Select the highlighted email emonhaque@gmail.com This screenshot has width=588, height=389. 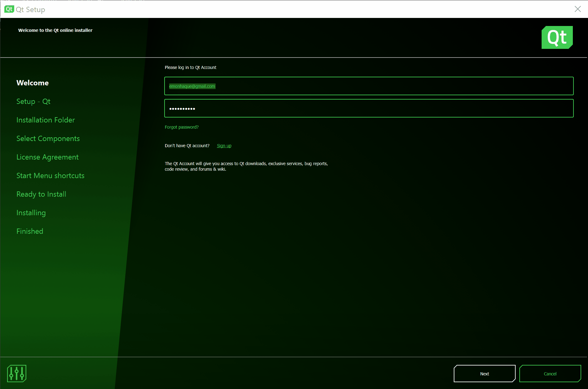(x=192, y=86)
